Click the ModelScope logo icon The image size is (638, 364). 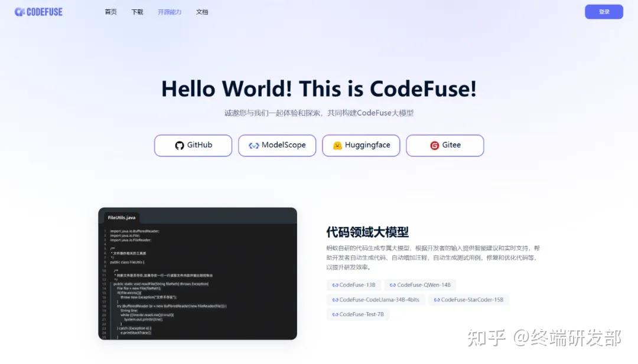tap(254, 146)
